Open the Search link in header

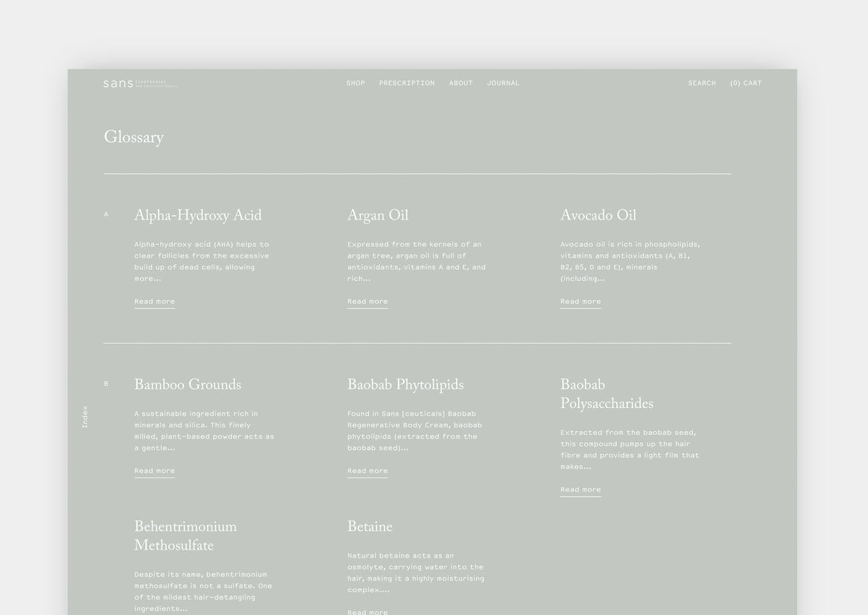coord(702,83)
